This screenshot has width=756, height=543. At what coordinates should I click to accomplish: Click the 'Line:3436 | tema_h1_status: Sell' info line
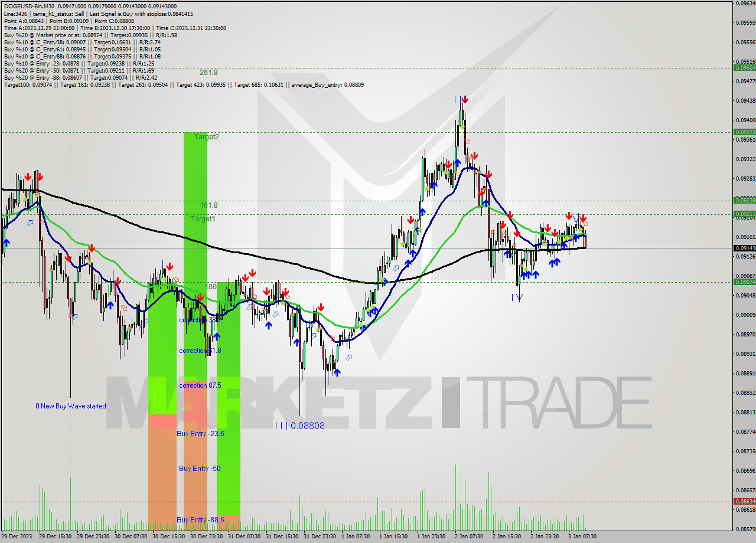pyautogui.click(x=98, y=14)
